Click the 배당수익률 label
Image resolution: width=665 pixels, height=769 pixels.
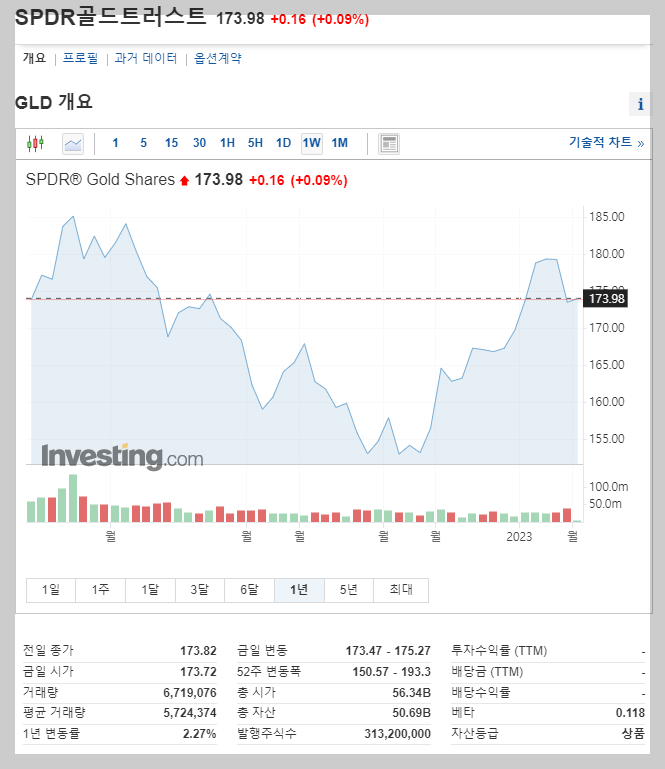click(481, 692)
